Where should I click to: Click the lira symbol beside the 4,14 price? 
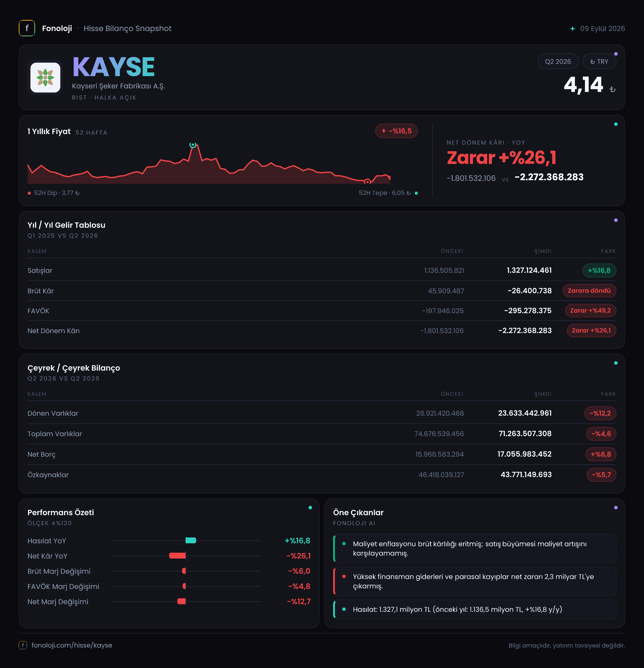(x=612, y=89)
